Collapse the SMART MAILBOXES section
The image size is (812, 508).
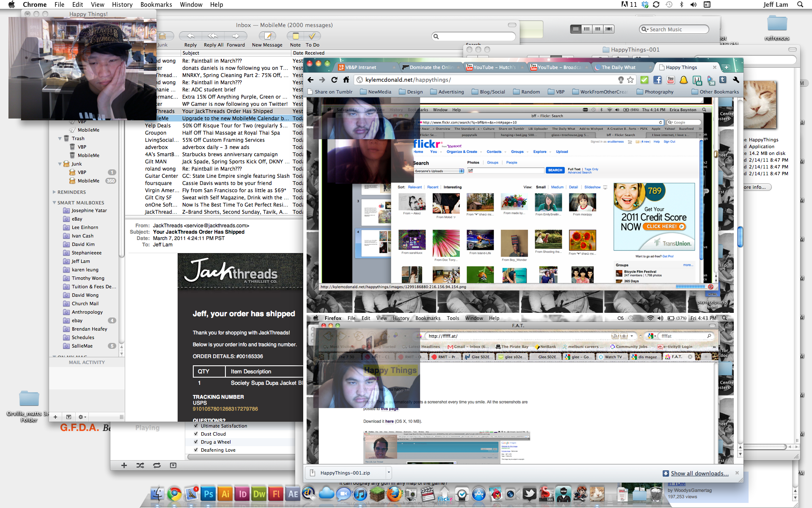click(54, 203)
